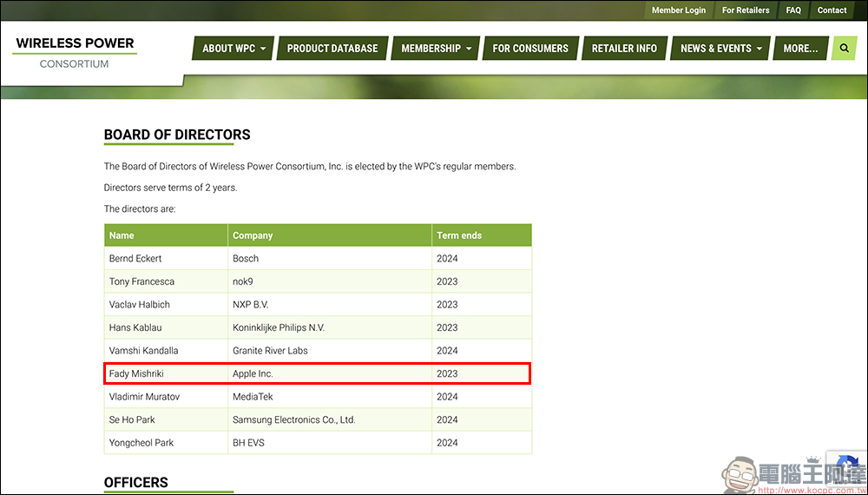Expand the MEMBERSHIP dropdown menu
Screen dimensions: 868x495
[x=436, y=48]
